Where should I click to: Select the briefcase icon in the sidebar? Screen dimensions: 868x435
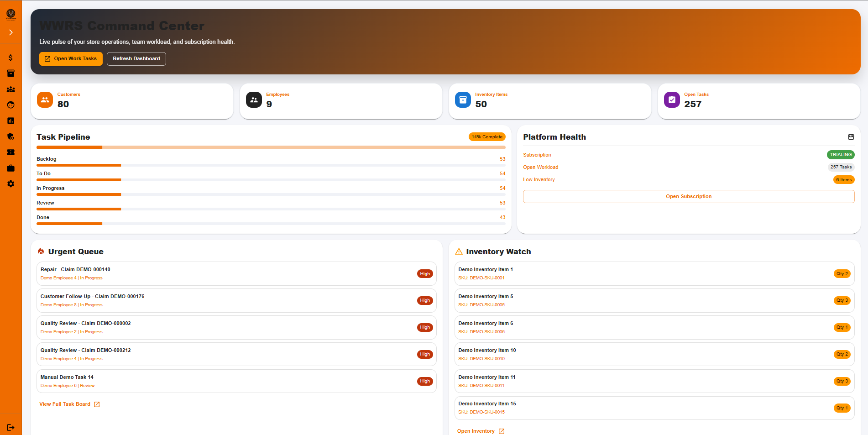tap(10, 168)
